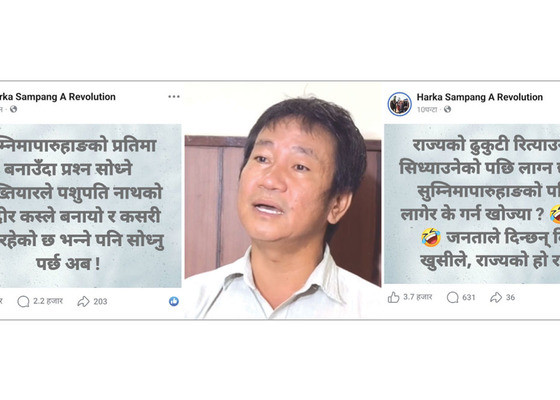Open Harka Sampang A Revolution page on left post
The width and height of the screenshot is (560, 400).
coord(58,97)
